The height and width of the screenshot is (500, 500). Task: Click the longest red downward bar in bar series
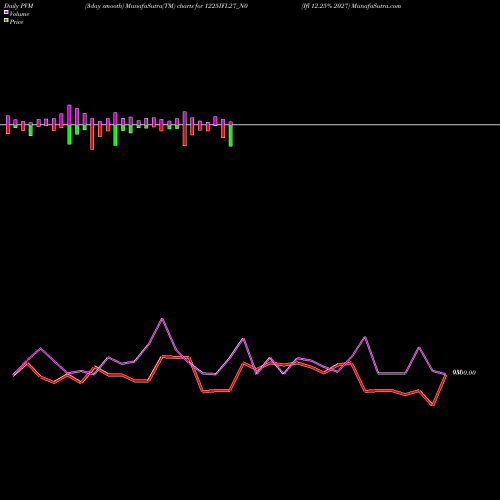click(x=92, y=137)
